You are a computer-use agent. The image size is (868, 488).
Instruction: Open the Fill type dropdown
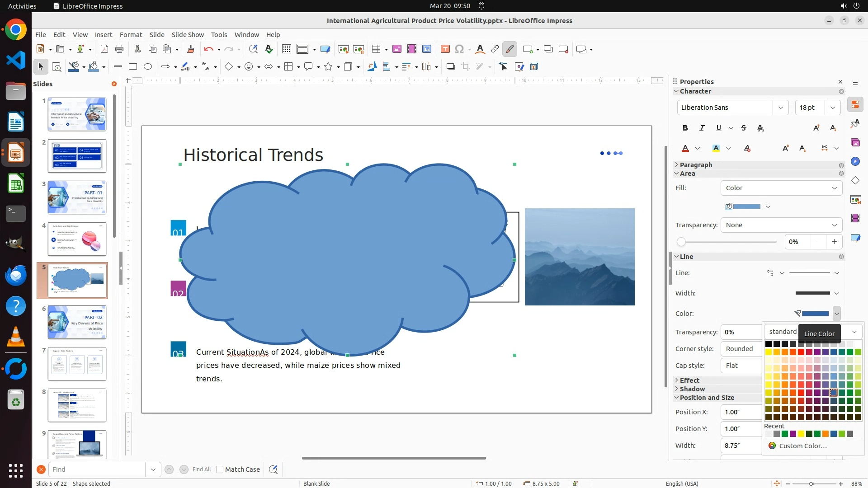click(781, 188)
